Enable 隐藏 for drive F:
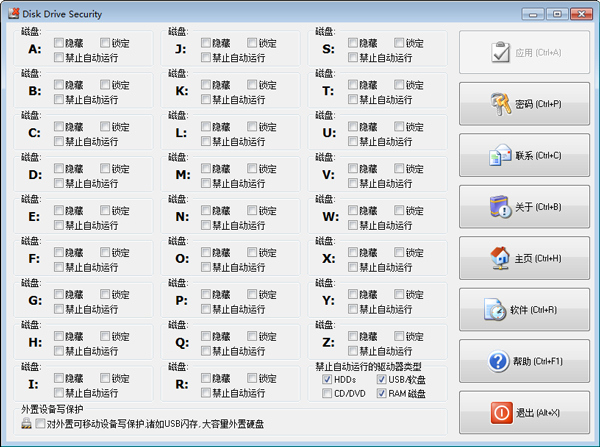Viewport: 600px width, 447px height. (59, 252)
